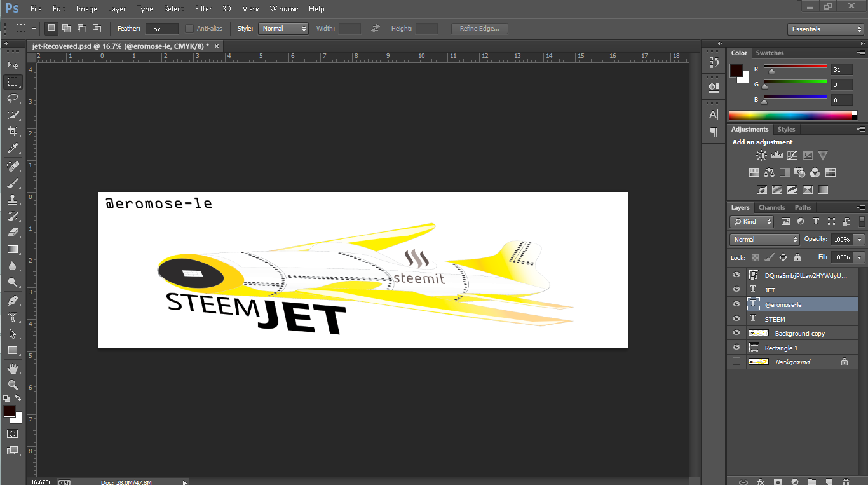
Task: Open the Essentials workspace dropdown
Action: (x=825, y=29)
